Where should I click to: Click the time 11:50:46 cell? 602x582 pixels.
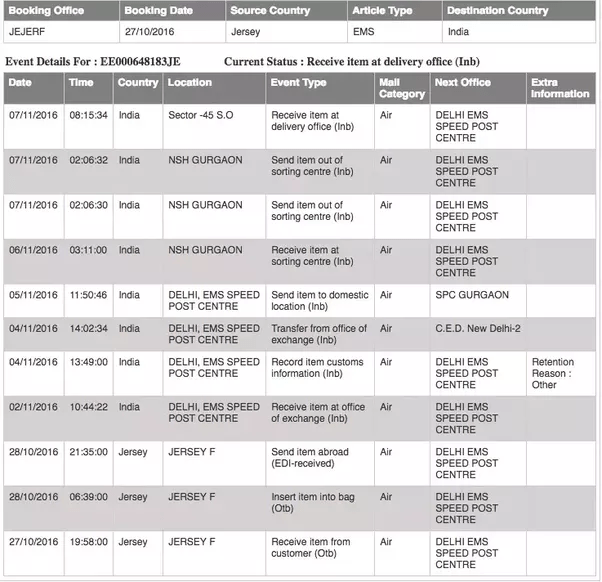click(89, 301)
